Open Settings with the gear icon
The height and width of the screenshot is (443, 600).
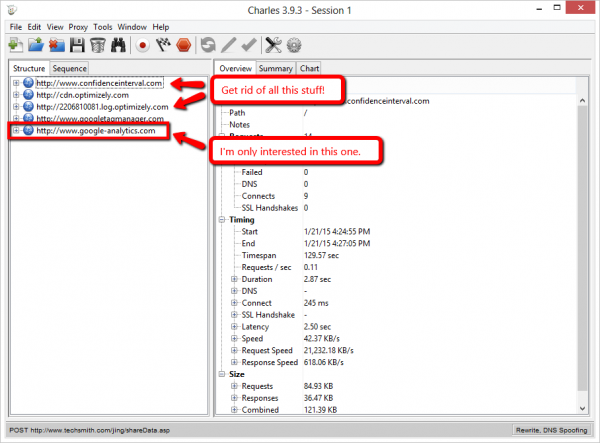[294, 45]
